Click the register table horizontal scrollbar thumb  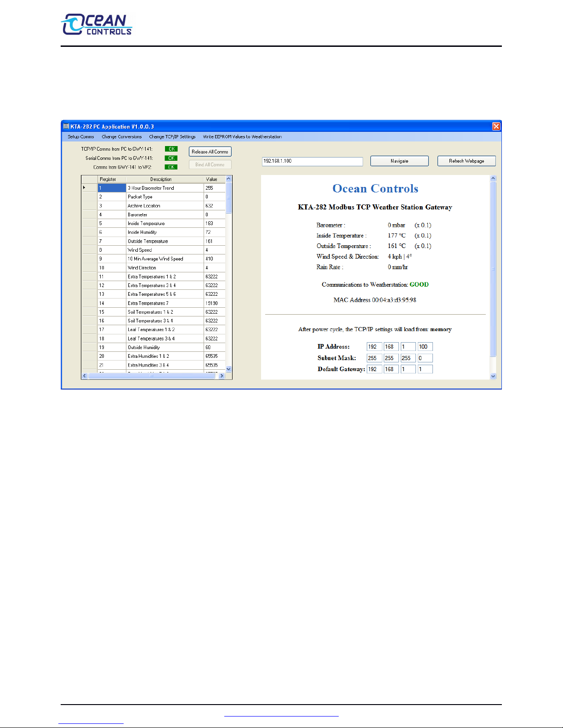152,376
